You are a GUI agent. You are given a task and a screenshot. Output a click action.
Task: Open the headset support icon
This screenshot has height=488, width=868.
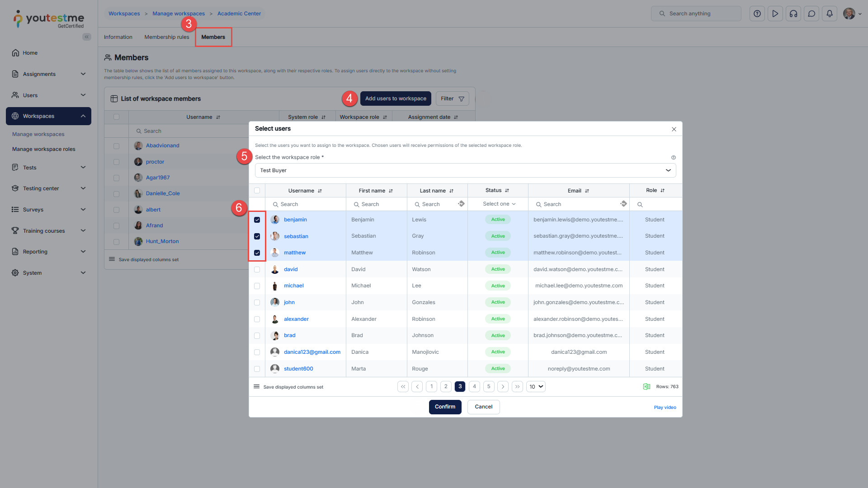(x=793, y=14)
